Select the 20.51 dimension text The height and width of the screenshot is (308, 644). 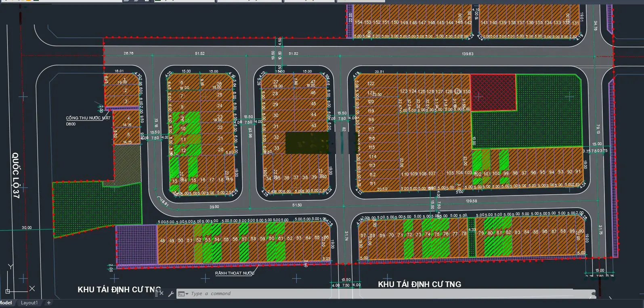tap(379, 72)
